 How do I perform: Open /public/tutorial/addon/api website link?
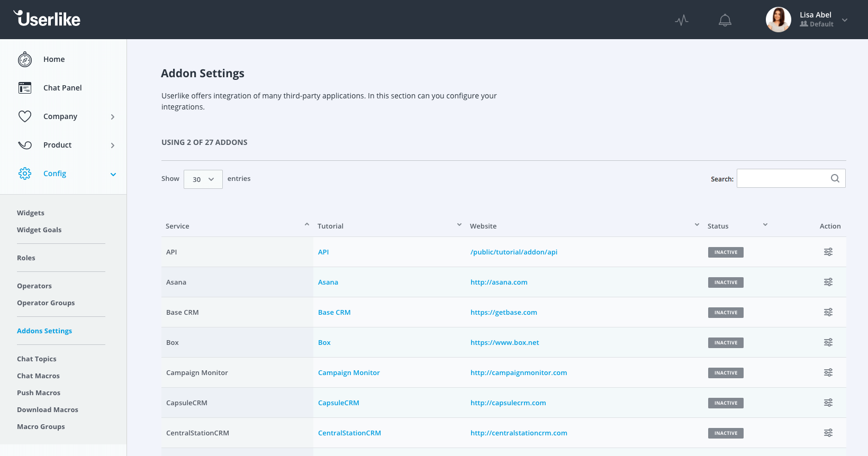click(514, 252)
